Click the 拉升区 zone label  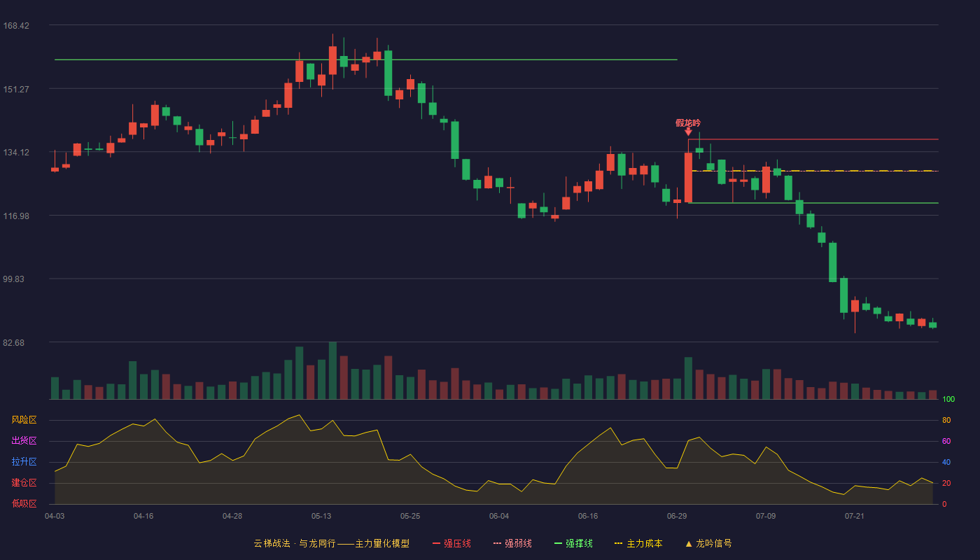(x=24, y=462)
